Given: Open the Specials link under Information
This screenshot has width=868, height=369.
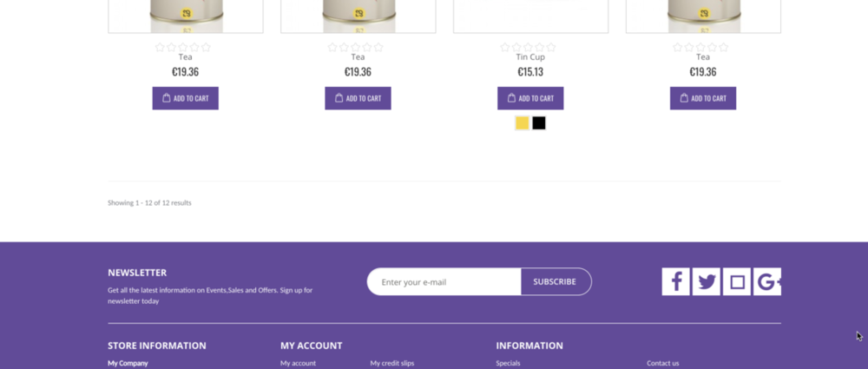Looking at the screenshot, I should coord(508,363).
